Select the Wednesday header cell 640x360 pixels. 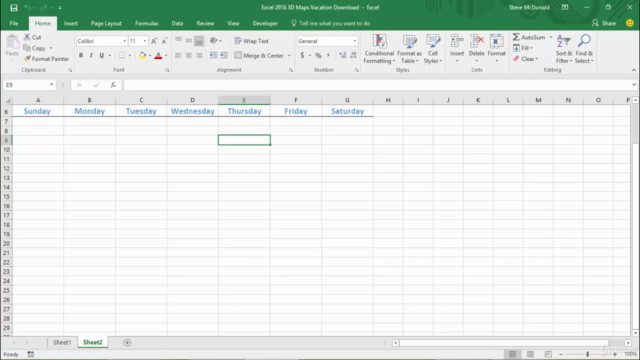[x=193, y=111]
